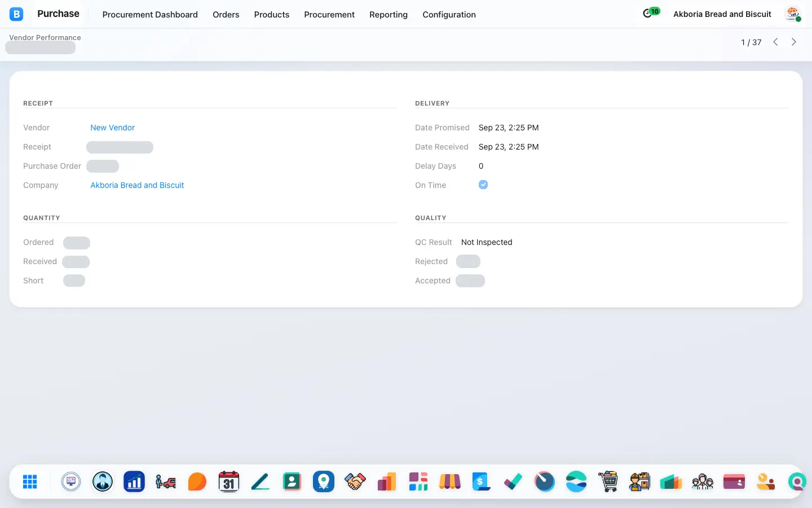Expand the Procurement menu
The height and width of the screenshot is (508, 812).
(x=329, y=15)
